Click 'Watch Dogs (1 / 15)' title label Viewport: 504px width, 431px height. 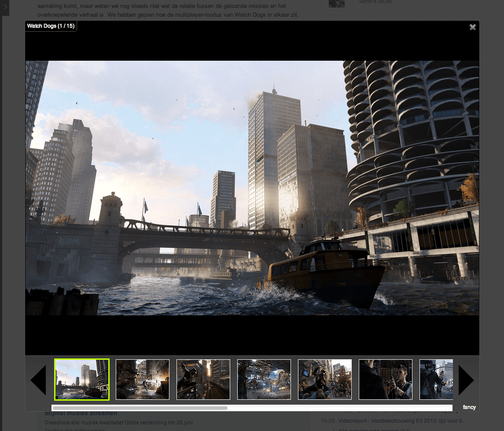tap(51, 26)
